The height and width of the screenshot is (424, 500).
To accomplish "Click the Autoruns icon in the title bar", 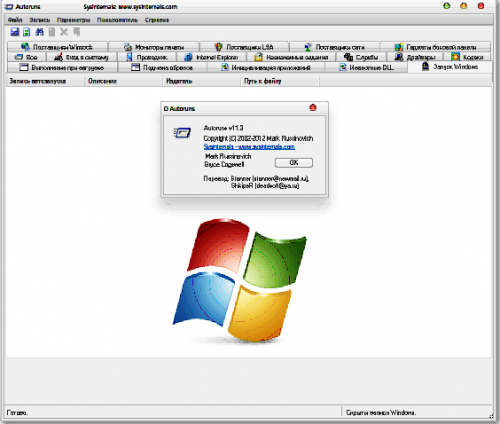I will click(9, 7).
